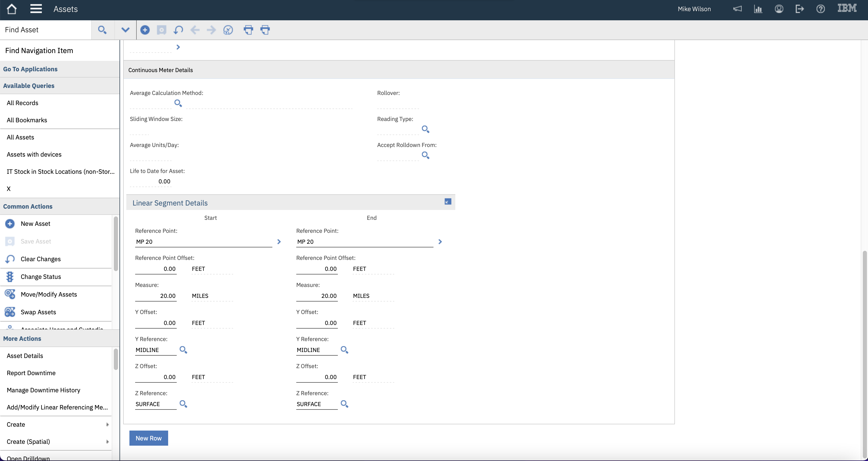Image resolution: width=868 pixels, height=461 pixels.
Task: Open the Reports bar chart icon
Action: (758, 9)
